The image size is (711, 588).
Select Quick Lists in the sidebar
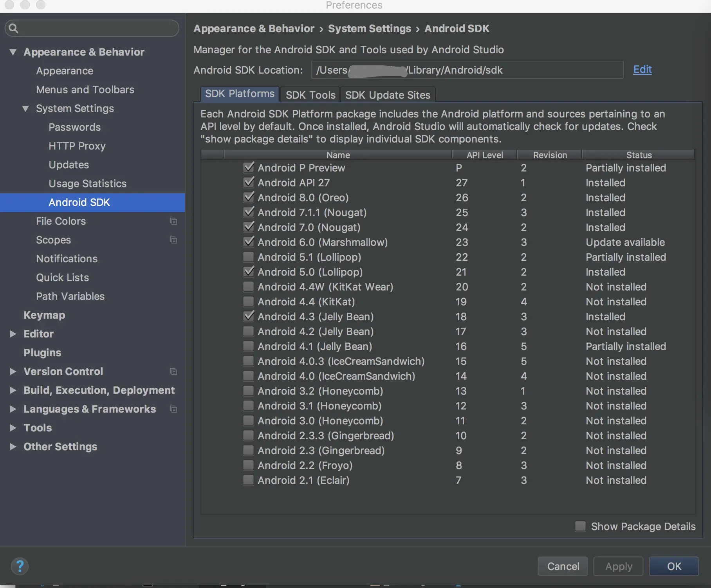(x=62, y=278)
